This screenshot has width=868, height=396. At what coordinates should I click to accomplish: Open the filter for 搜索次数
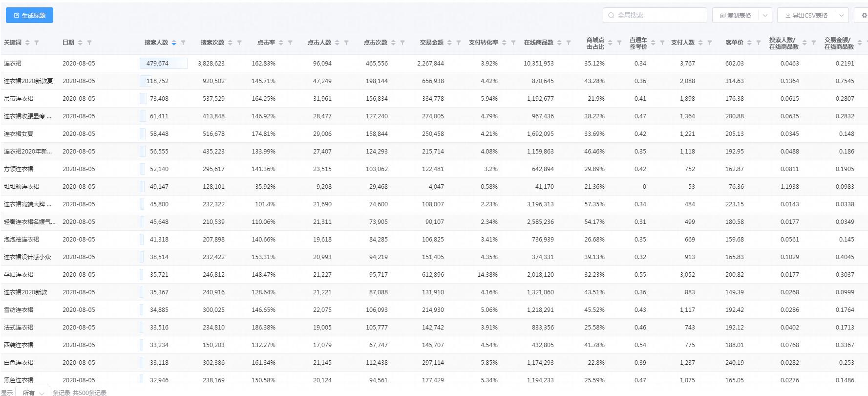(x=239, y=43)
